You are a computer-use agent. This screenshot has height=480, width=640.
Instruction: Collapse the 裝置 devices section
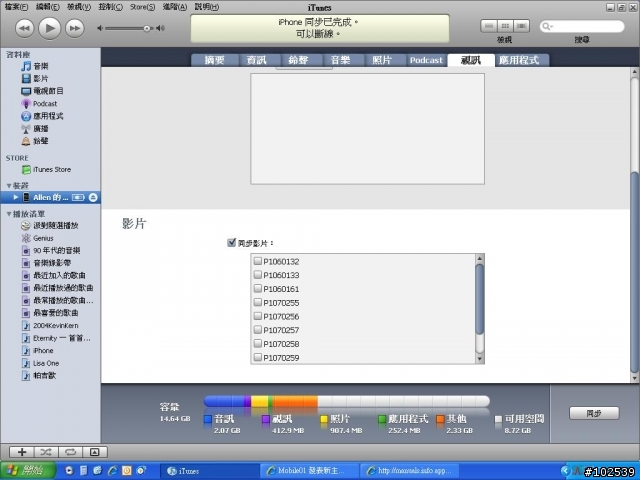pyautogui.click(x=9, y=186)
